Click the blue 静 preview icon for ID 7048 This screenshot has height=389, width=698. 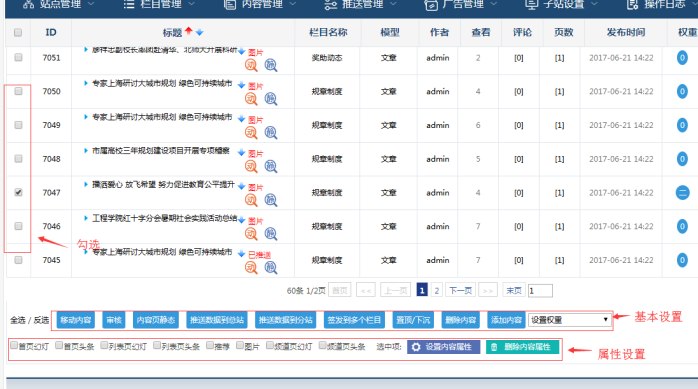coord(271,166)
